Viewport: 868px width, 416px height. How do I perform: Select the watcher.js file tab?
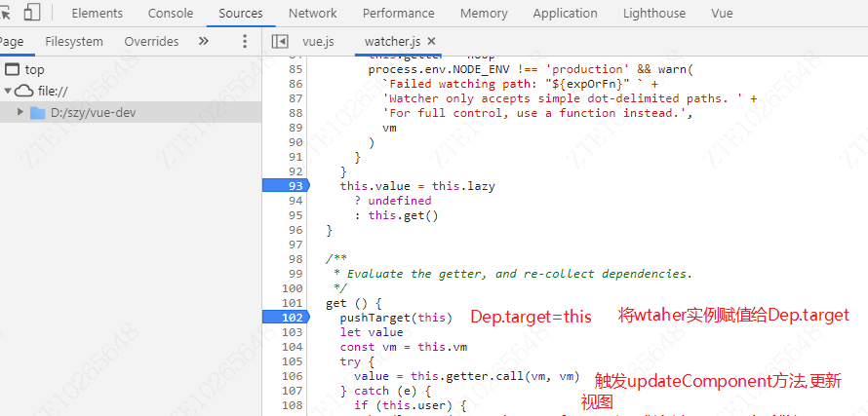coord(392,42)
